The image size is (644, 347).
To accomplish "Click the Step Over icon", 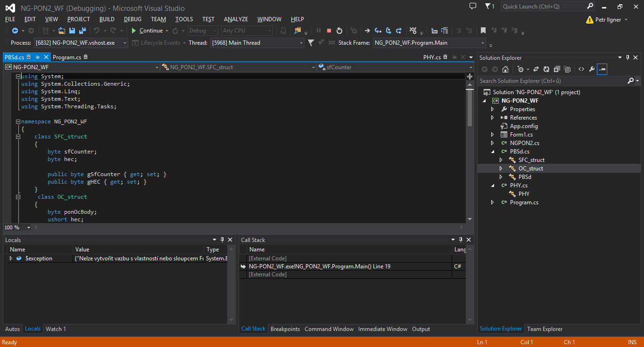I will point(388,31).
